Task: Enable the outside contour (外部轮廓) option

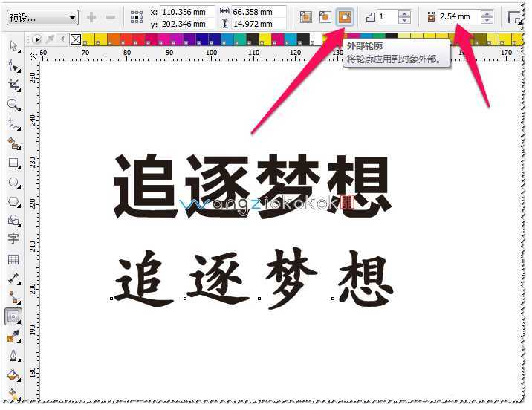Action: click(345, 16)
